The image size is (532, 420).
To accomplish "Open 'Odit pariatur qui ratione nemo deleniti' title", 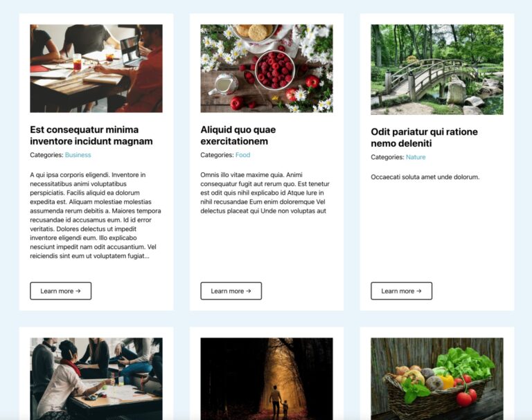I will pyautogui.click(x=424, y=137).
